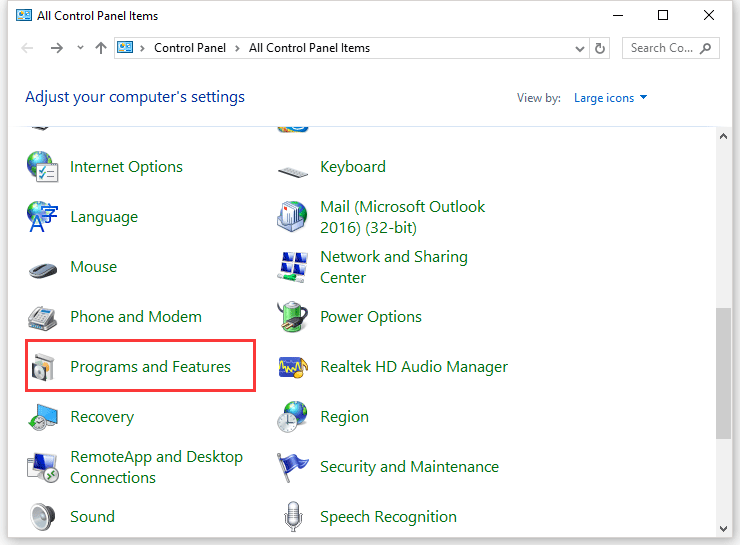Click the Control Panel breadcrumb
740x545 pixels.
point(190,48)
